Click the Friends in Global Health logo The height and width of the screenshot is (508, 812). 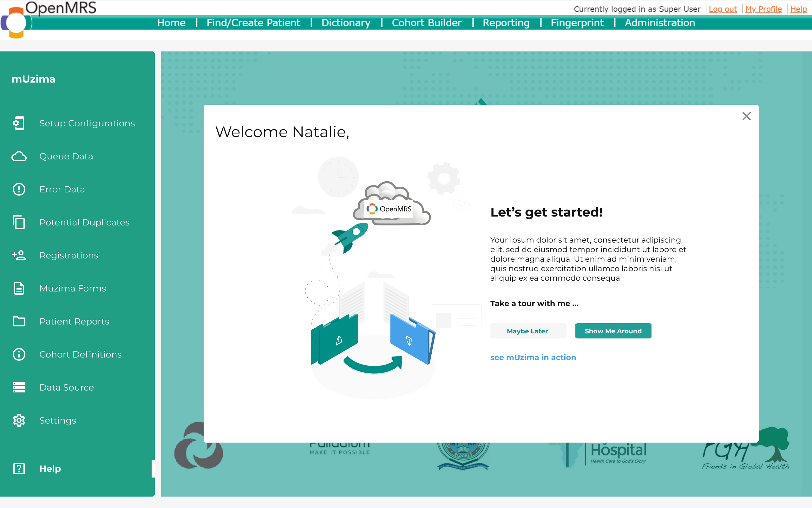[746, 449]
